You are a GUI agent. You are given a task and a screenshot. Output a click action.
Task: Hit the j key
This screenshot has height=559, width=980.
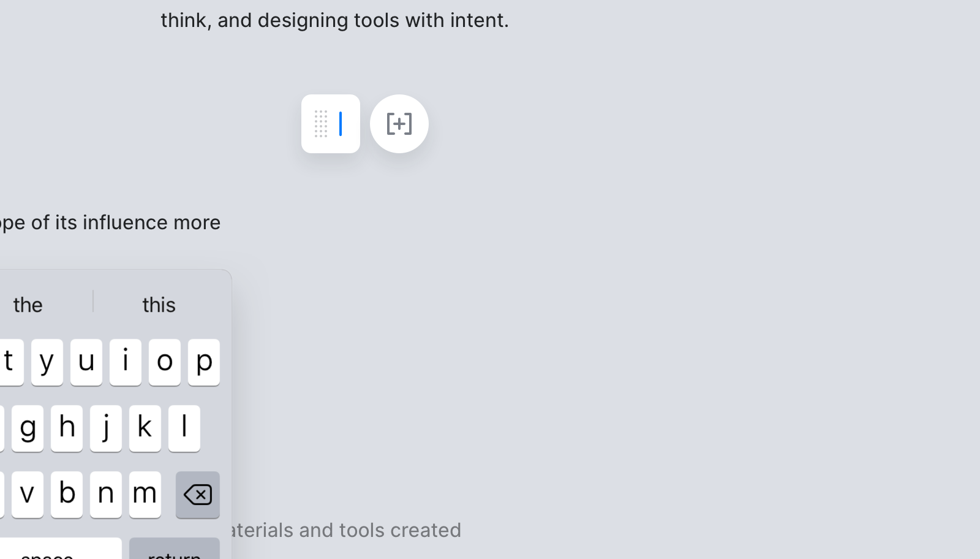tap(106, 428)
